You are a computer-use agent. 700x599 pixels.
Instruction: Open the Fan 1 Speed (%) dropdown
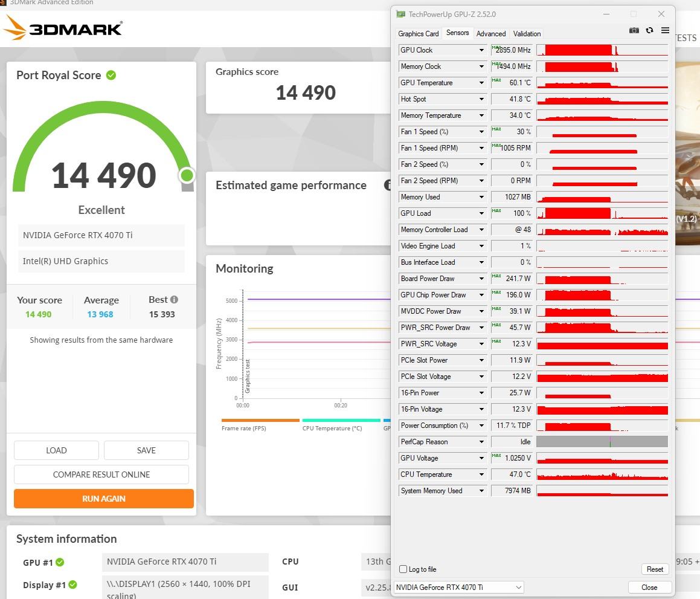coord(481,132)
